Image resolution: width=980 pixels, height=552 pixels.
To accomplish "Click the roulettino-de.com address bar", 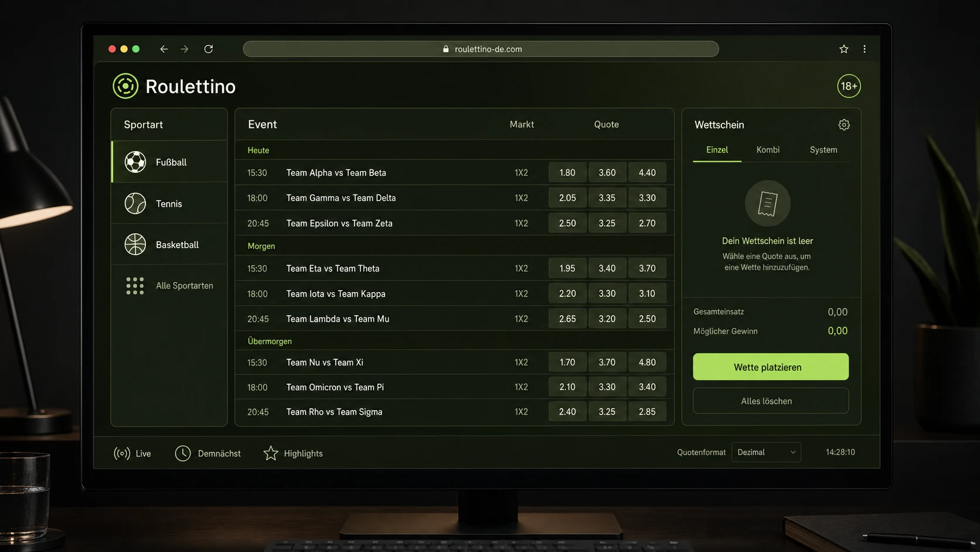I will (x=481, y=49).
